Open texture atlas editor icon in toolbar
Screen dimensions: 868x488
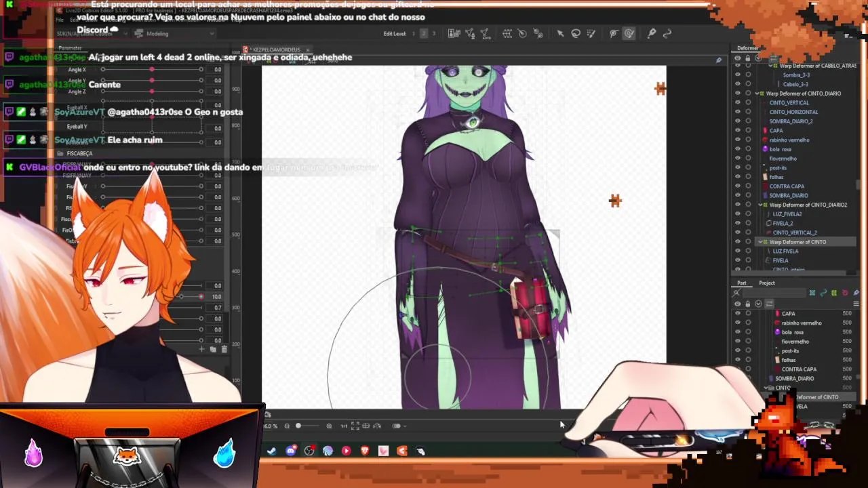(x=454, y=33)
